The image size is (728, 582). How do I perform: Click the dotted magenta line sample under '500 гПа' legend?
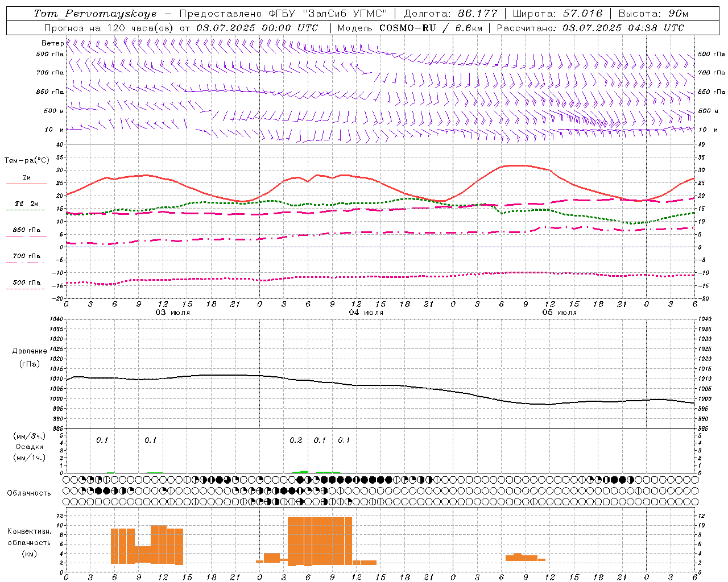pos(26,289)
